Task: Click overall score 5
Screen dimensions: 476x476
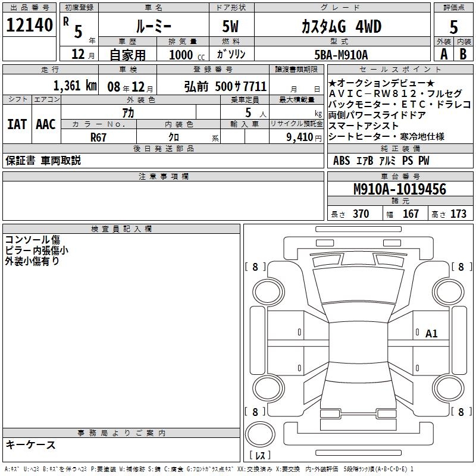Action: click(453, 27)
